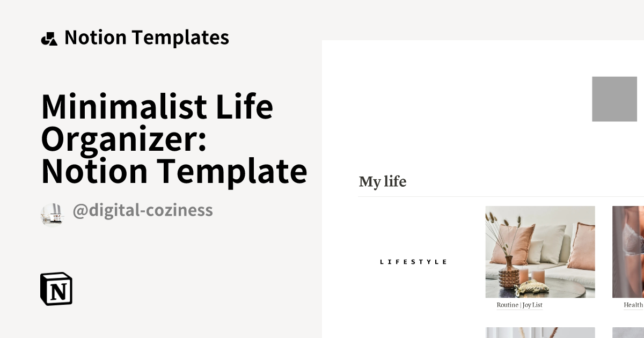Image resolution: width=644 pixels, height=338 pixels.
Task: Click the Notion cube logo
Action: point(56,289)
